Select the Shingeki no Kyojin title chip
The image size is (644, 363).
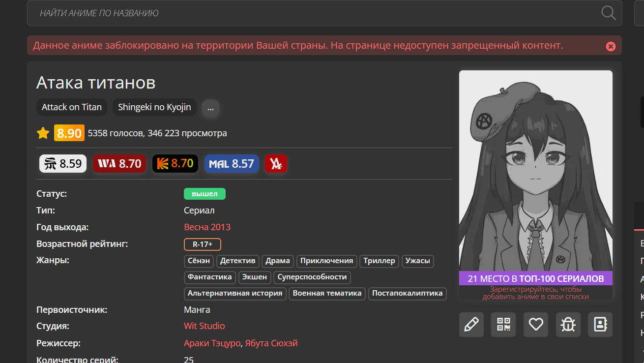[x=154, y=107]
